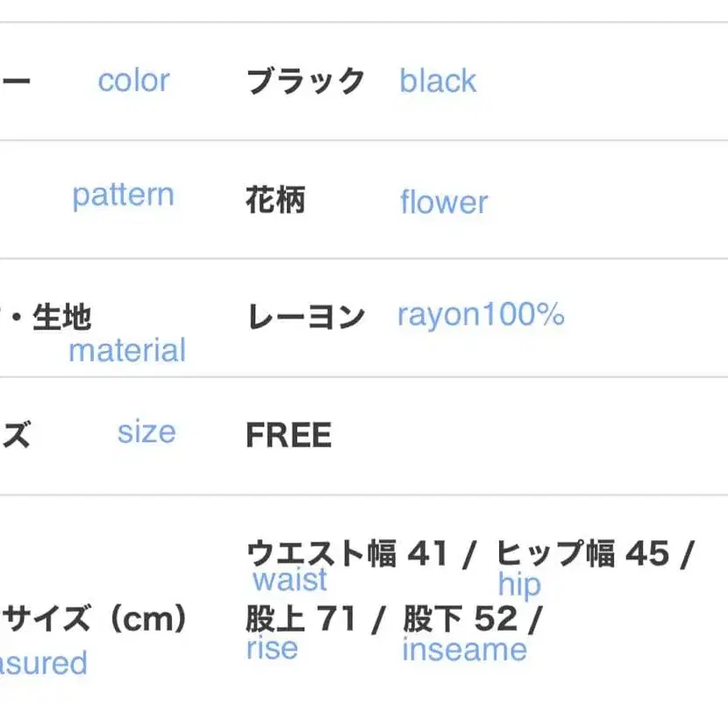Click the blue "size" label
This screenshot has height=728, width=728.
(146, 432)
